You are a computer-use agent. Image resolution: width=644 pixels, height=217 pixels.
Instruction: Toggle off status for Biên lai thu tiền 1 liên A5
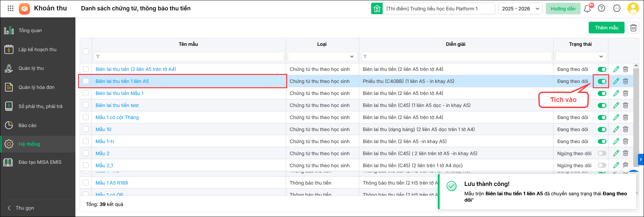click(602, 81)
